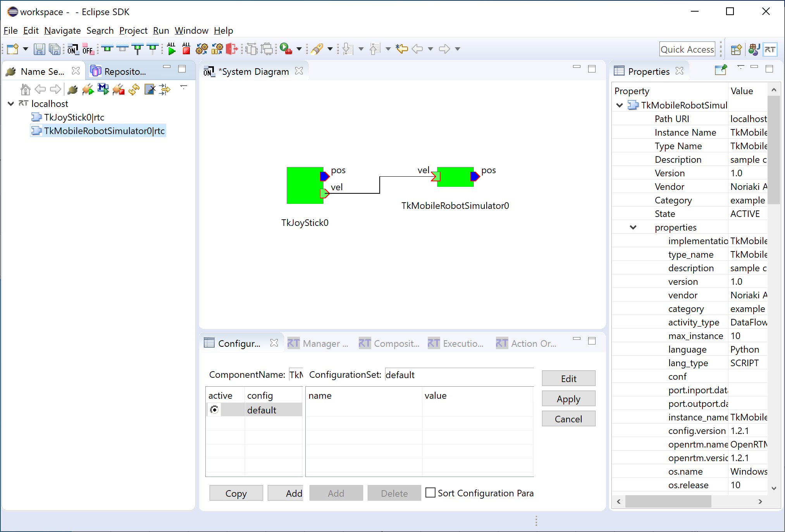Click the Save floppy disk icon

(39, 49)
